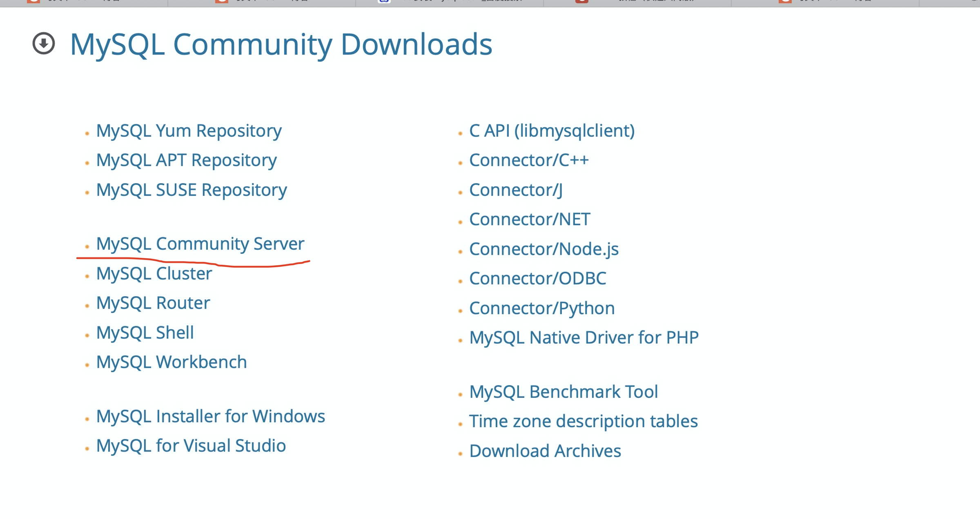Open the MySQL Cluster download page
This screenshot has height=519, width=980.
coord(154,274)
